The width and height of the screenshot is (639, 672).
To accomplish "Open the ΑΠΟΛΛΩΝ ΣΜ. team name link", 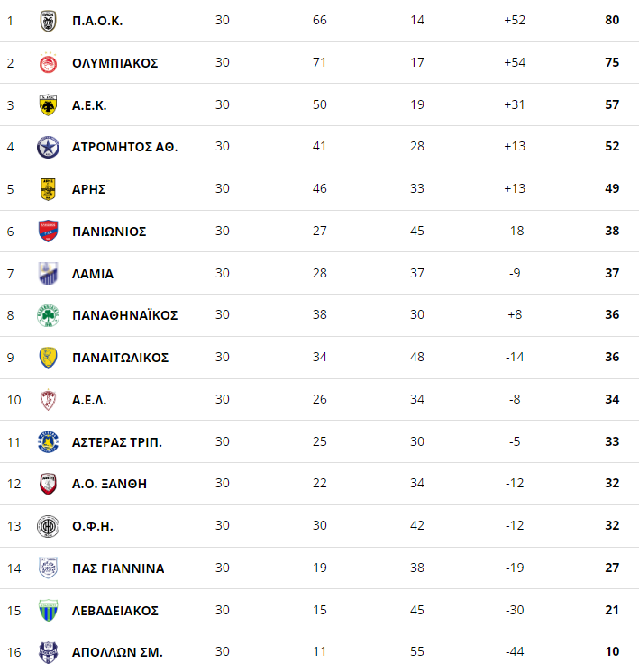I will point(117,652).
